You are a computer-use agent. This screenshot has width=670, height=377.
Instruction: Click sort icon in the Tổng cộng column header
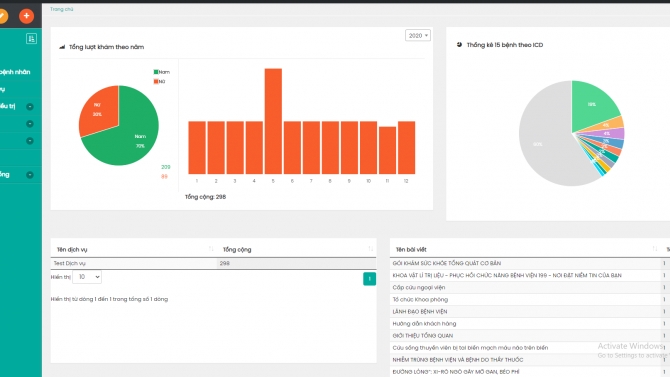[370, 249]
